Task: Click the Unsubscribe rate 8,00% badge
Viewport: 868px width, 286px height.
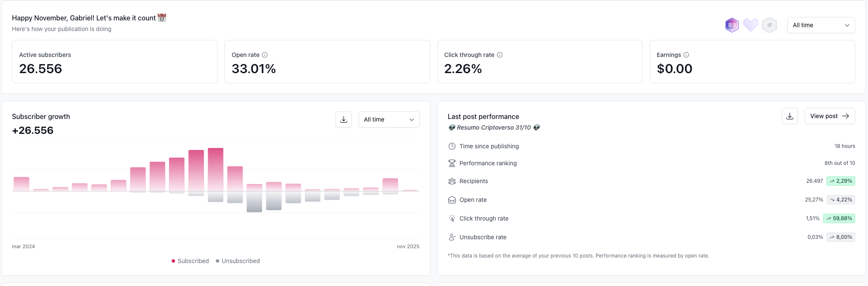Action: [840, 237]
